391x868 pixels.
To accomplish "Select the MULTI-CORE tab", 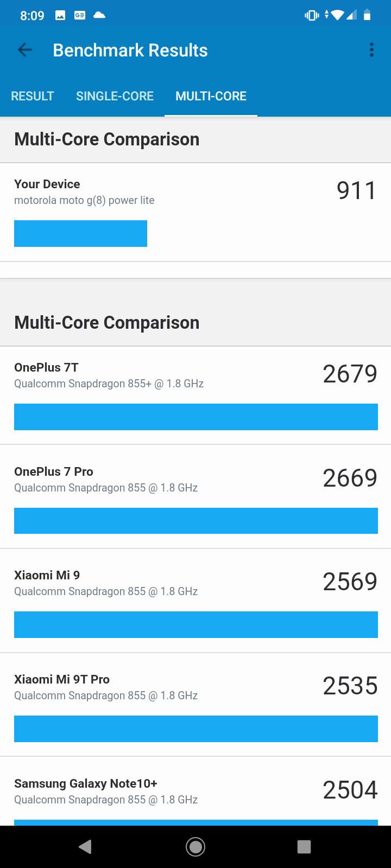I will (211, 96).
